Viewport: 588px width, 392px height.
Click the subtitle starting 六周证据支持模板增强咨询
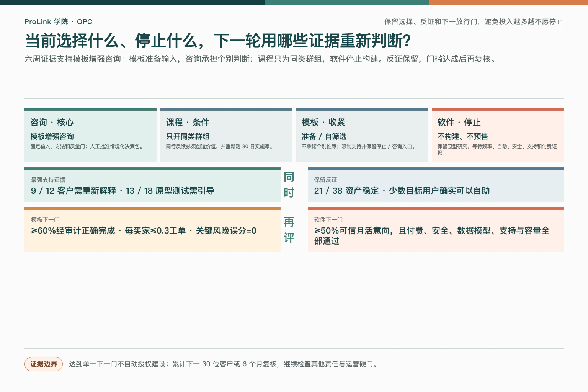[x=261, y=59]
